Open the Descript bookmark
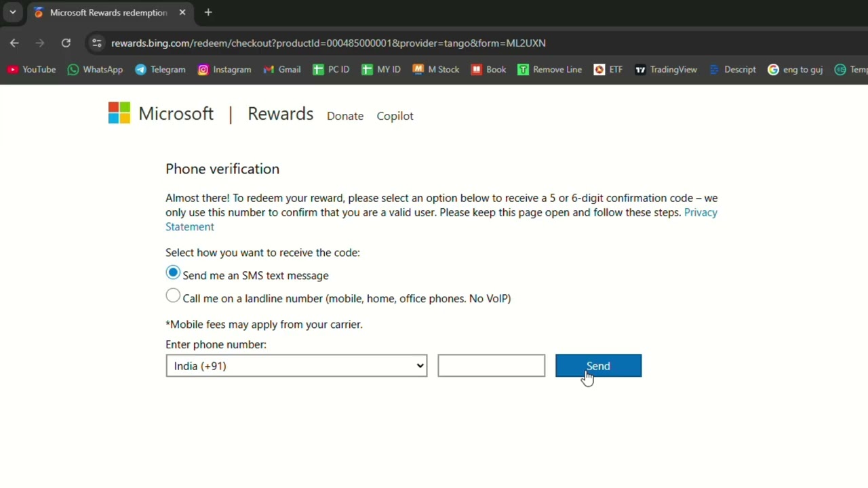Viewport: 868px width, 488px height. tap(732, 70)
